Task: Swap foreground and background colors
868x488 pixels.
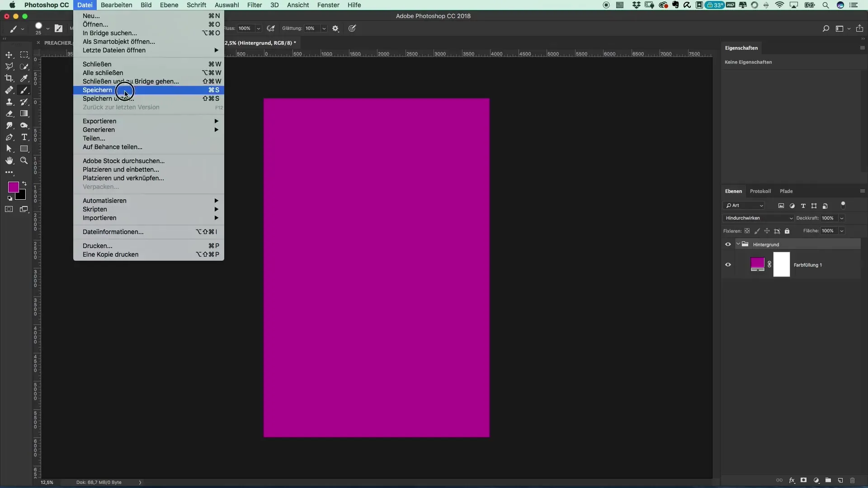Action: [24, 183]
